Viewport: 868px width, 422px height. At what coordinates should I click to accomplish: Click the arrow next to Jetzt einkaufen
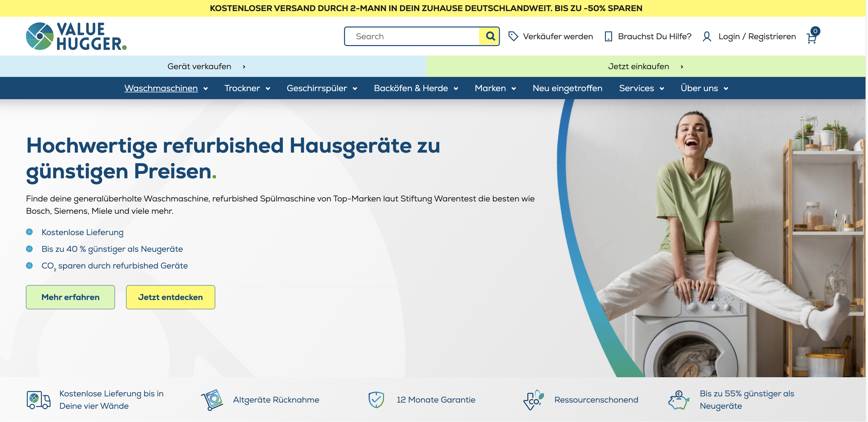pyautogui.click(x=682, y=67)
